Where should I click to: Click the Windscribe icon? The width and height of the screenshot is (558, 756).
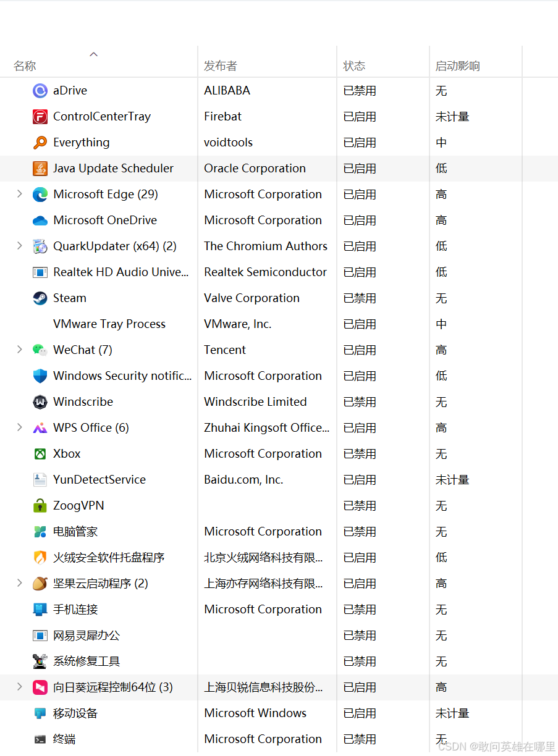[x=40, y=402]
